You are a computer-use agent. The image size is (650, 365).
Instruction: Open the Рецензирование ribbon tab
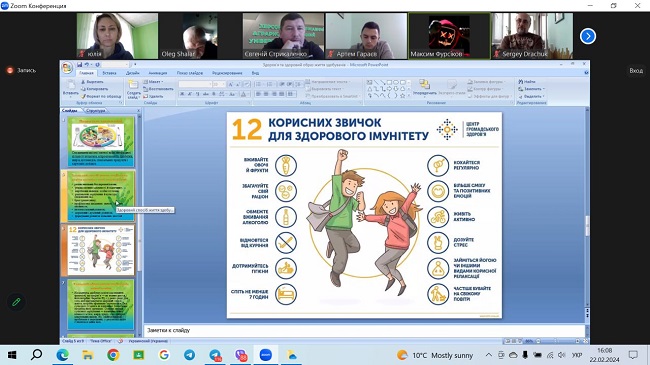pos(227,73)
